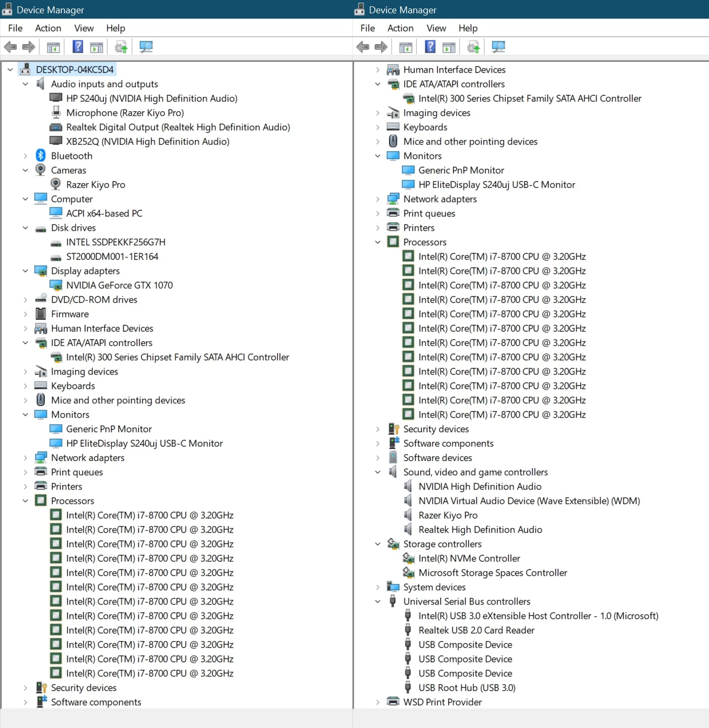The width and height of the screenshot is (709, 728).
Task: Open File menu in left Device Manager window
Action: point(15,28)
